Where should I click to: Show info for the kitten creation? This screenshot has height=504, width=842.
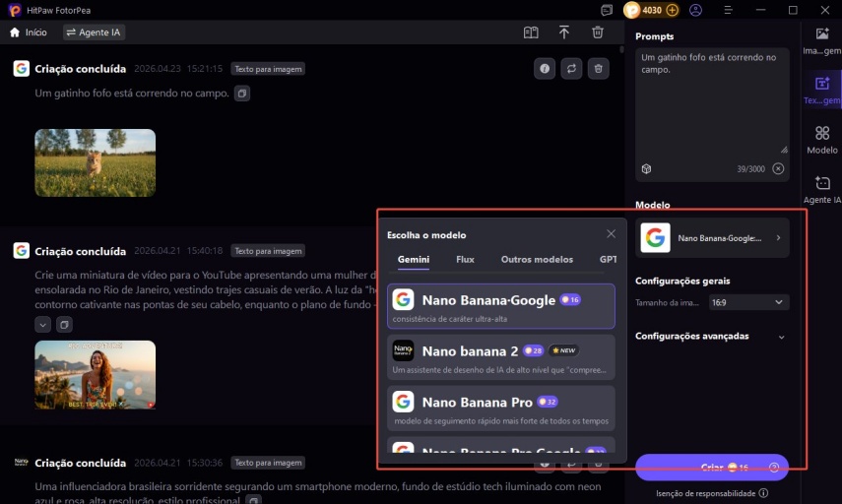543,69
